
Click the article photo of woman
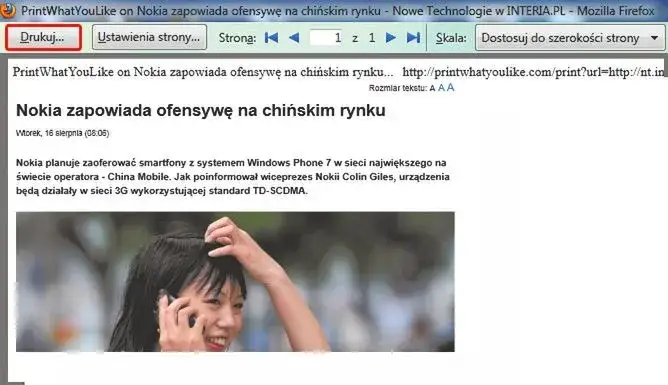(235, 282)
